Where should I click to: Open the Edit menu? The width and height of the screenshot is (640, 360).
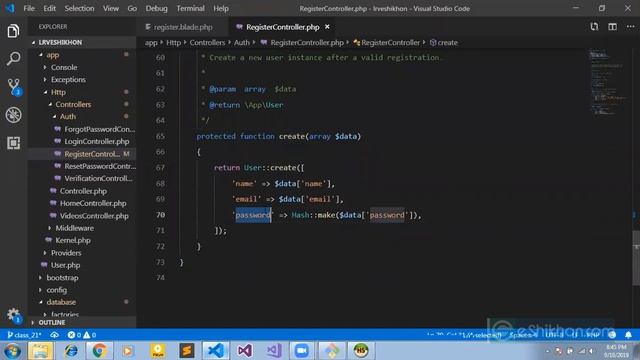(49, 8)
